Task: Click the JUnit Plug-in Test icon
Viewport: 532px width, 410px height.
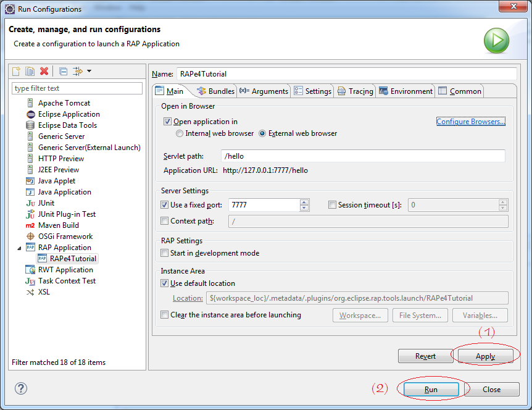Action: tap(30, 214)
